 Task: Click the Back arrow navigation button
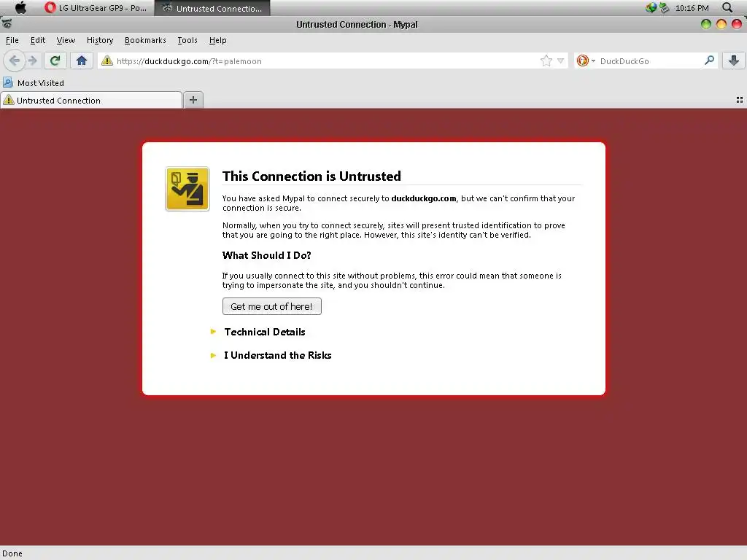pyautogui.click(x=15, y=61)
